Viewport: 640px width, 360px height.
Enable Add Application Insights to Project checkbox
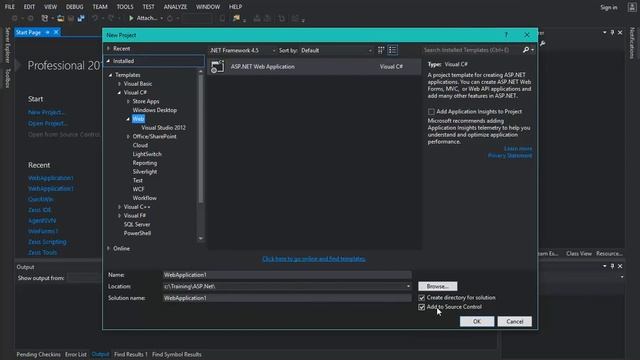point(431,111)
